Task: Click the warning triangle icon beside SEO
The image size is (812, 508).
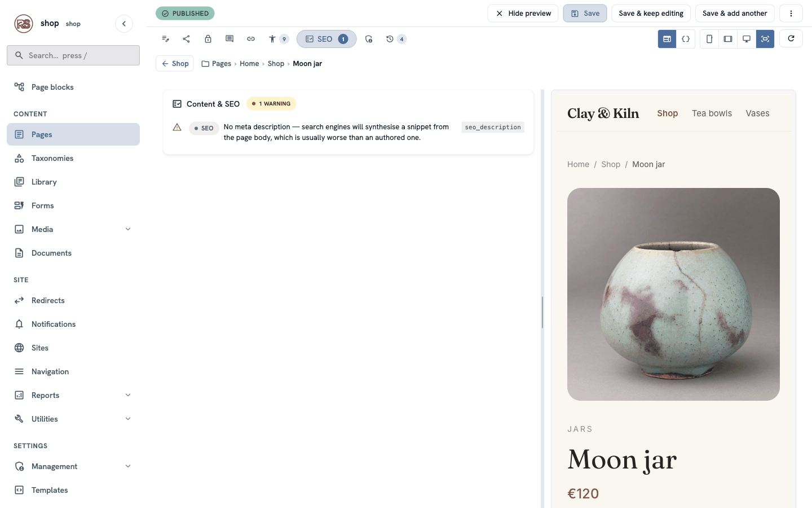Action: click(177, 128)
